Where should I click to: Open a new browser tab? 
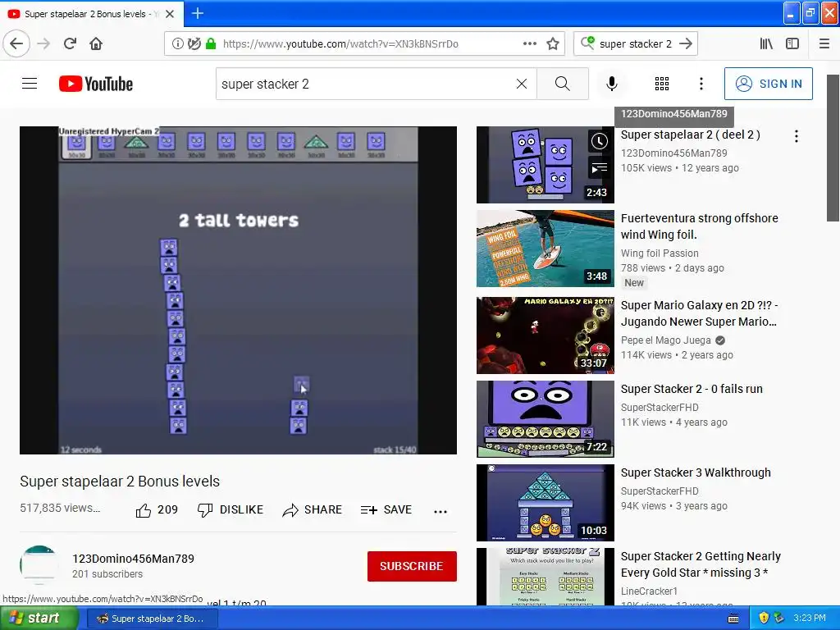(x=198, y=13)
